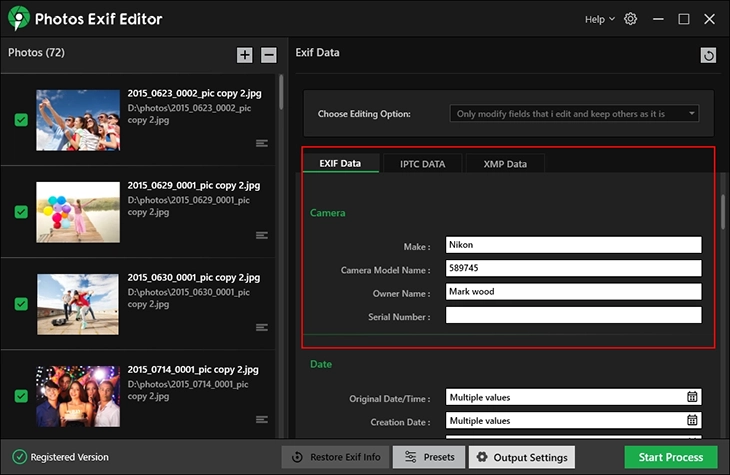Open the Presets options
Image resolution: width=730 pixels, height=475 pixels.
tap(428, 457)
